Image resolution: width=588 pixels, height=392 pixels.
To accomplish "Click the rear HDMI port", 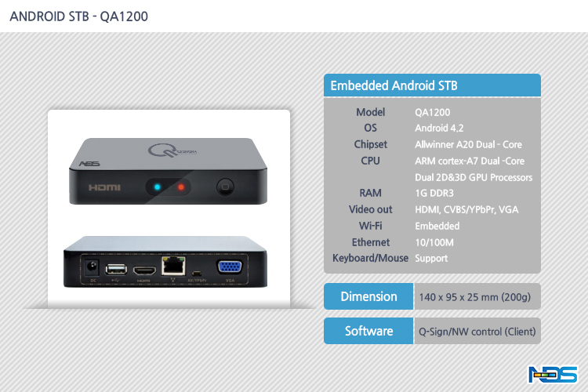I will pos(145,270).
